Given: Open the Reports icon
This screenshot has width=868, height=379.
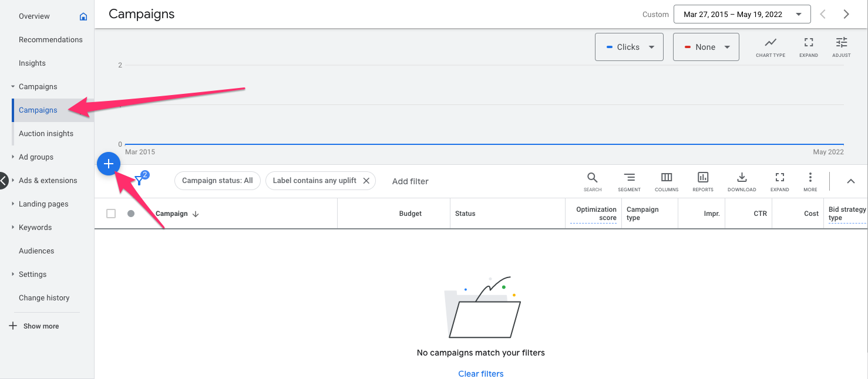Looking at the screenshot, I should (703, 181).
